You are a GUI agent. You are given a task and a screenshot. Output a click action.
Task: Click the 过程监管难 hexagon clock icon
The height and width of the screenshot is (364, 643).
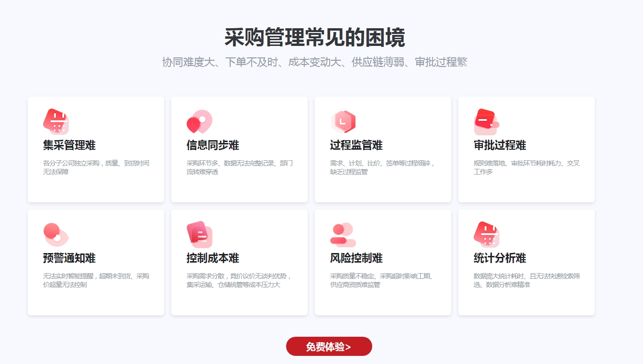[x=343, y=121]
